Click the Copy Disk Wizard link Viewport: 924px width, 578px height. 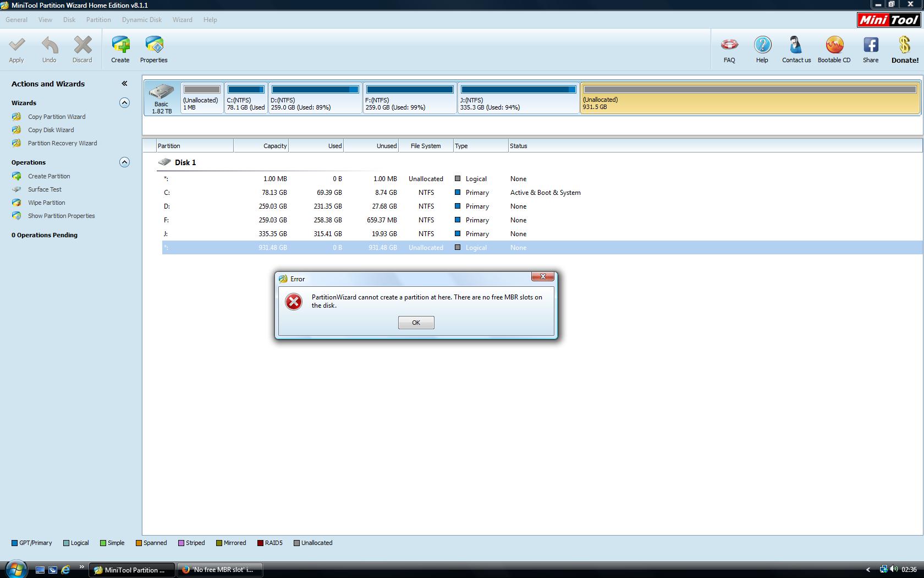(x=51, y=130)
